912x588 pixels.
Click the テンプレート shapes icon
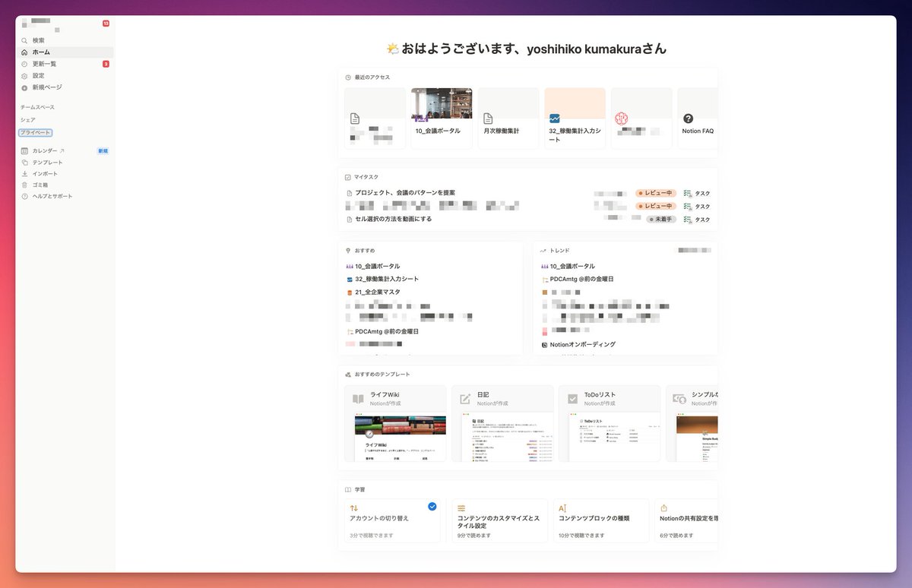[x=24, y=163]
